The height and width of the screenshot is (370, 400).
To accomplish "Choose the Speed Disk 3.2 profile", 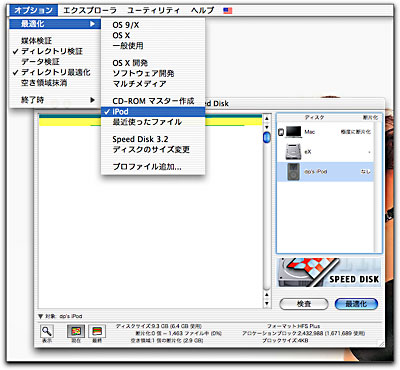I will pos(153,139).
